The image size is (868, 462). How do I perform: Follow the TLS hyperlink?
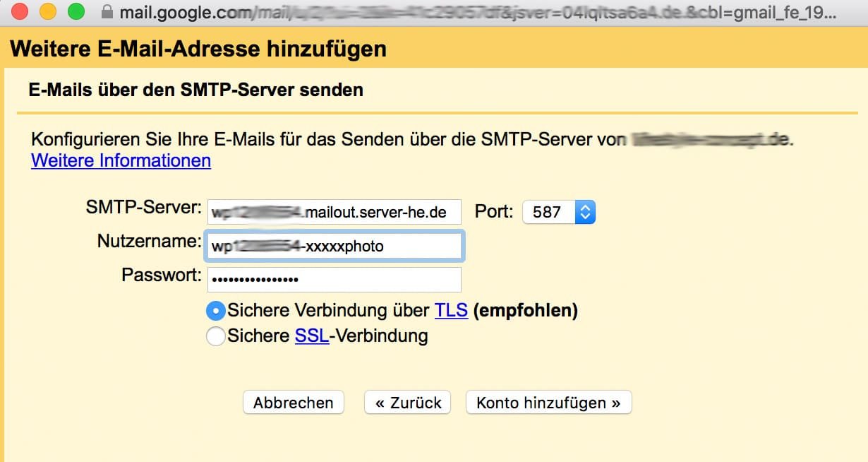point(451,311)
